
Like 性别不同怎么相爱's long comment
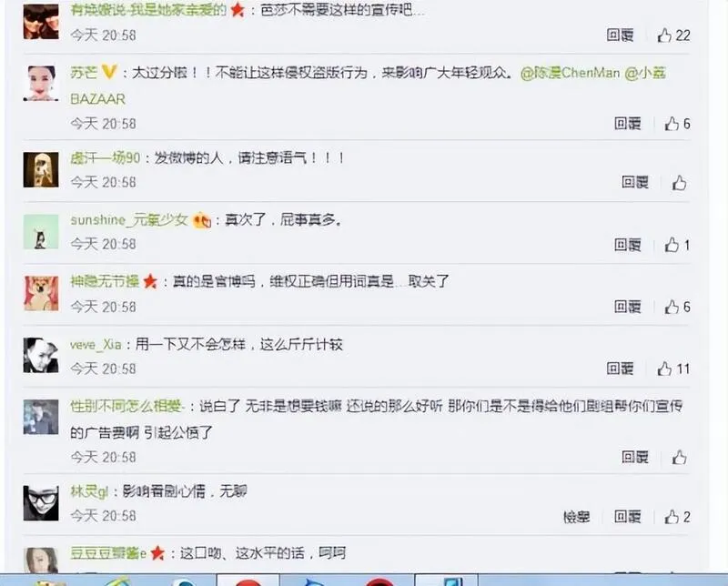[679, 458]
